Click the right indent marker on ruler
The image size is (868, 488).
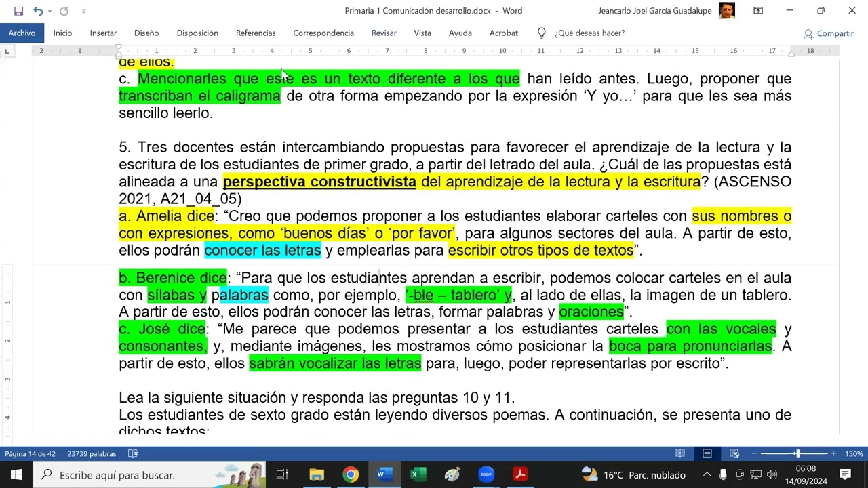point(791,53)
